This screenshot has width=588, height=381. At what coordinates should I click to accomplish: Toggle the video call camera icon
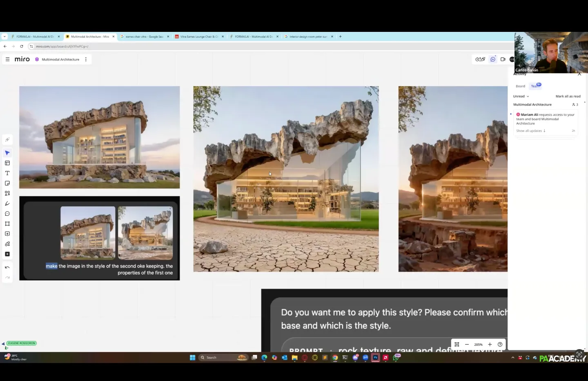[503, 59]
